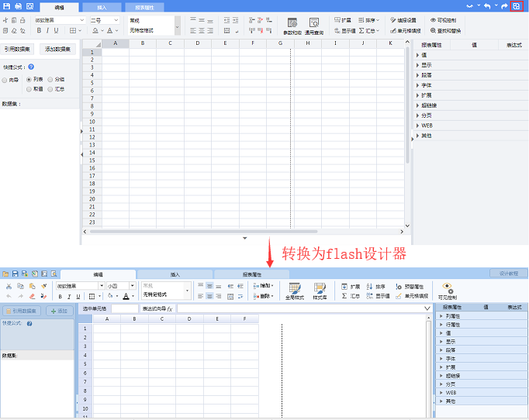Click the 引用数据集 button at top left
Viewport: 529px width, 420px height.
tap(18, 49)
